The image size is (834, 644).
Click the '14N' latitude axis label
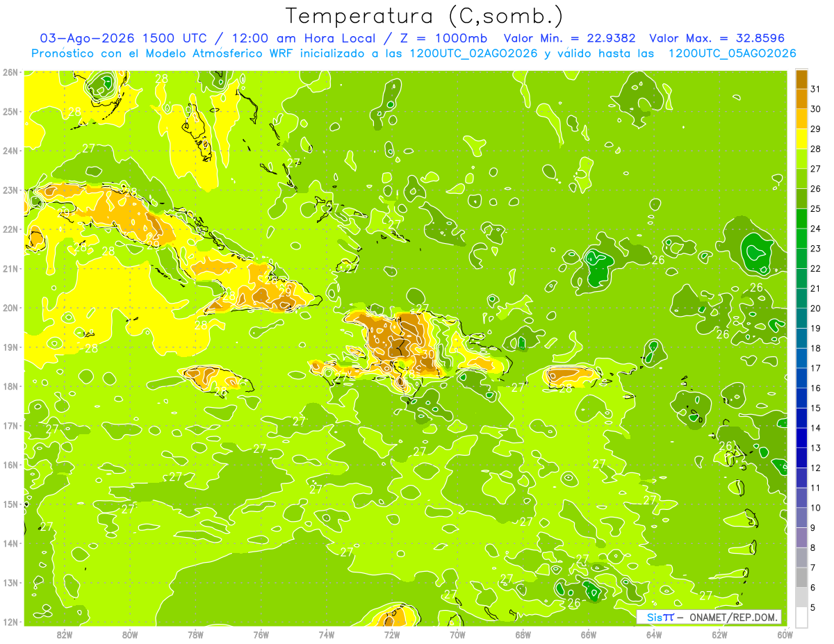pyautogui.click(x=10, y=543)
